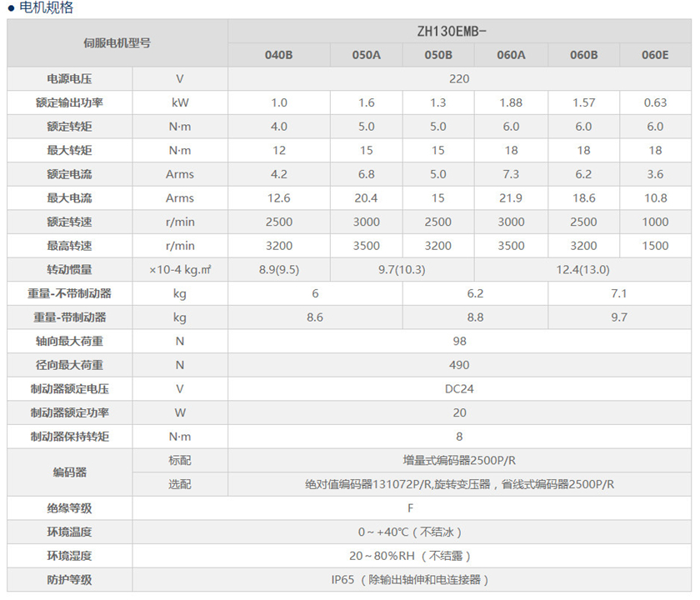Select the 额定输出功率 row label
The height and width of the screenshot is (600, 700).
tap(70, 103)
